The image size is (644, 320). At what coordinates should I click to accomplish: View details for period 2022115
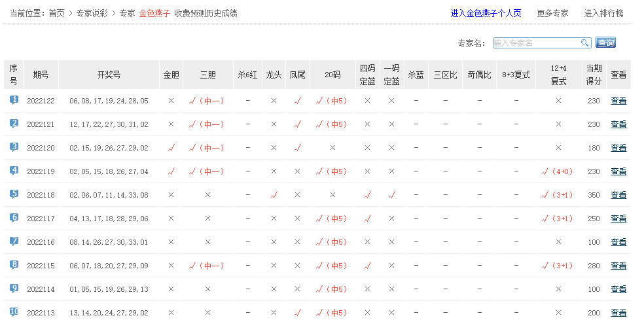click(618, 266)
